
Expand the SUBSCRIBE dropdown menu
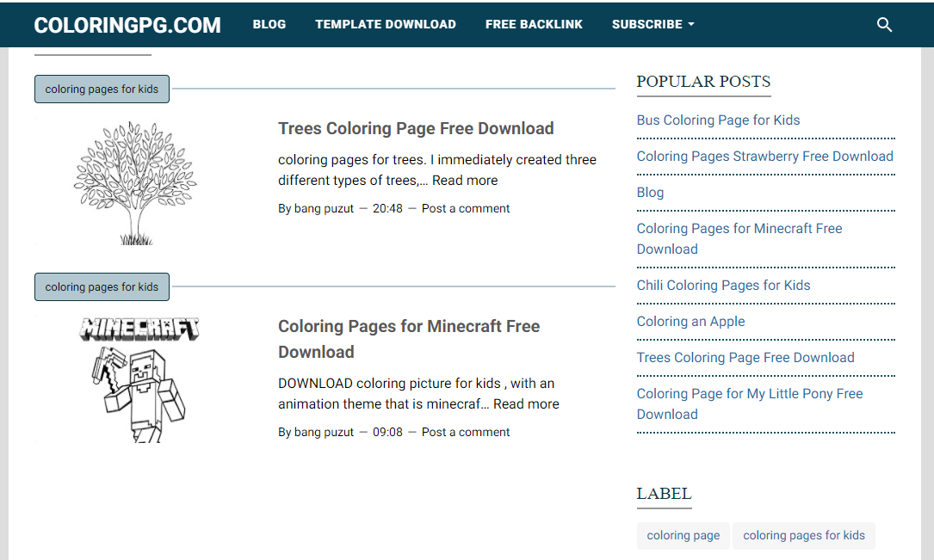(653, 24)
